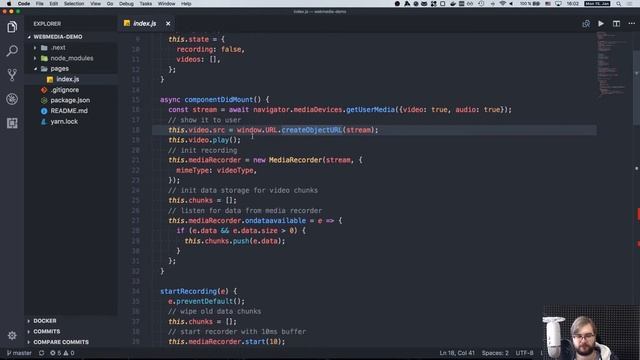Open the README.md file
640x360 pixels.
(x=71, y=111)
